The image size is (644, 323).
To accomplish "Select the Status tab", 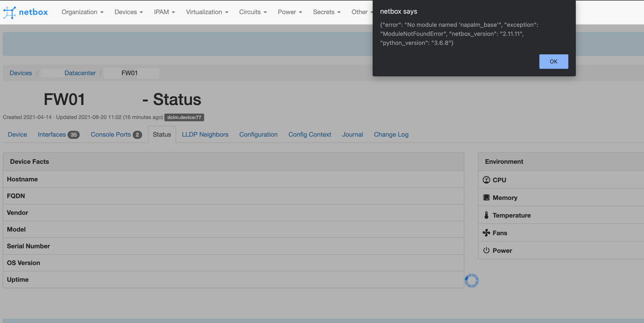I will click(x=162, y=134).
